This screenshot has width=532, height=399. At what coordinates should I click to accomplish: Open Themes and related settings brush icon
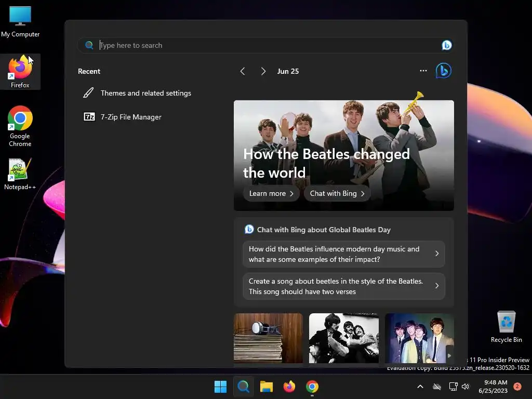point(88,92)
